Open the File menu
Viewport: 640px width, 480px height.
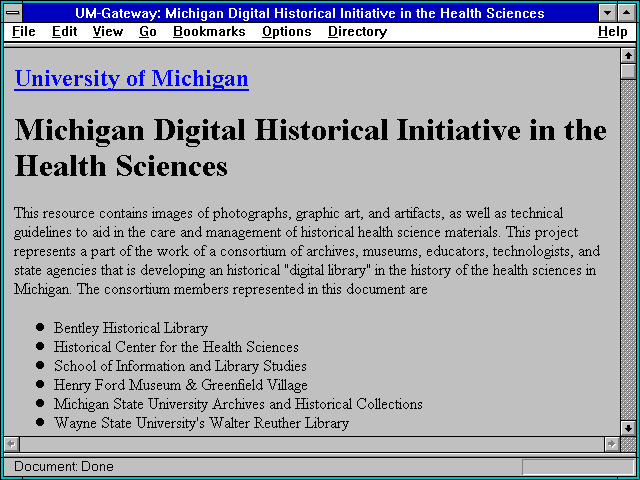[x=24, y=32]
